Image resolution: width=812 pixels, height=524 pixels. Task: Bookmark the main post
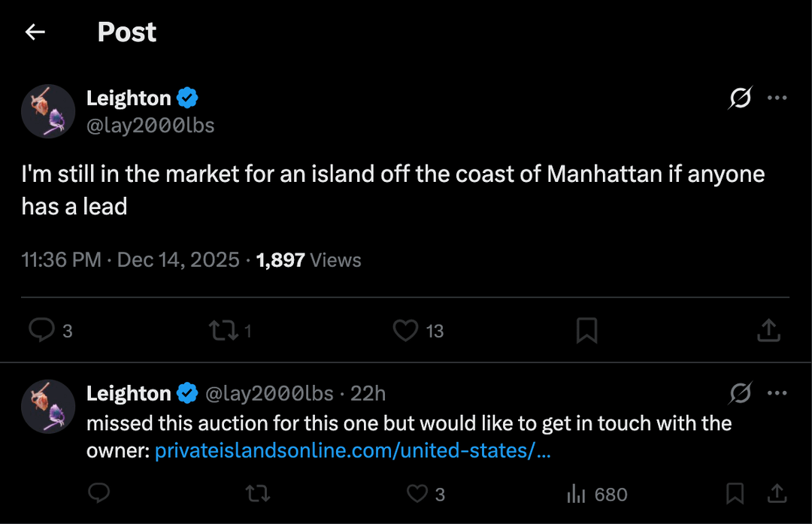tap(586, 330)
